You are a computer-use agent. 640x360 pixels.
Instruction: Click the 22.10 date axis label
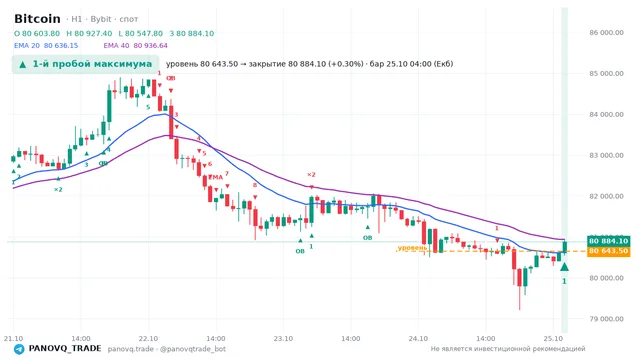point(148,338)
